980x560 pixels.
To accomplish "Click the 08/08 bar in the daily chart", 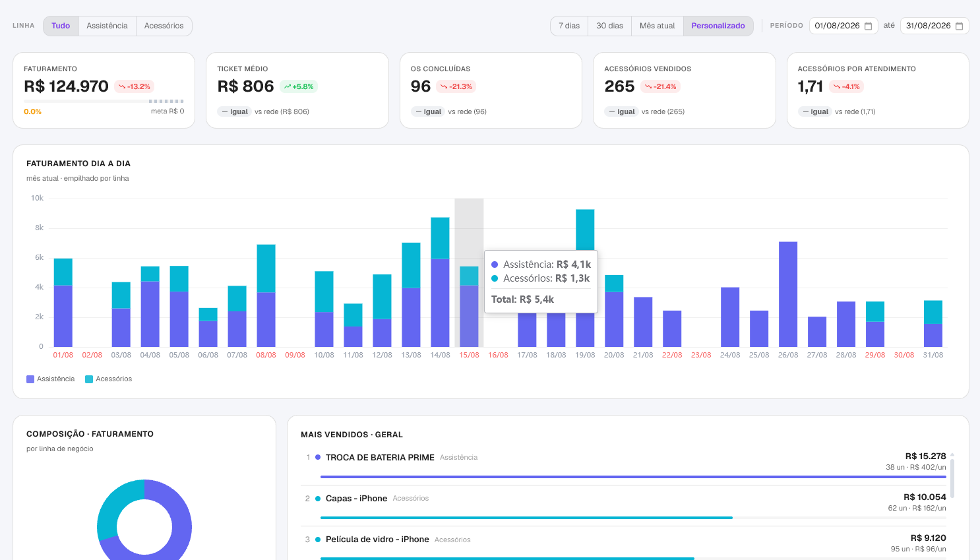I will point(266,296).
